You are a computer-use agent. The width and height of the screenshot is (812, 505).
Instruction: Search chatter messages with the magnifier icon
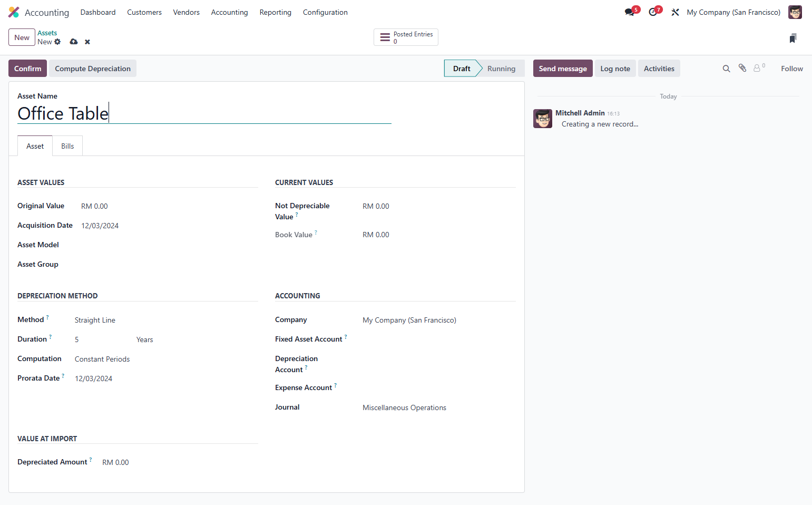point(726,69)
